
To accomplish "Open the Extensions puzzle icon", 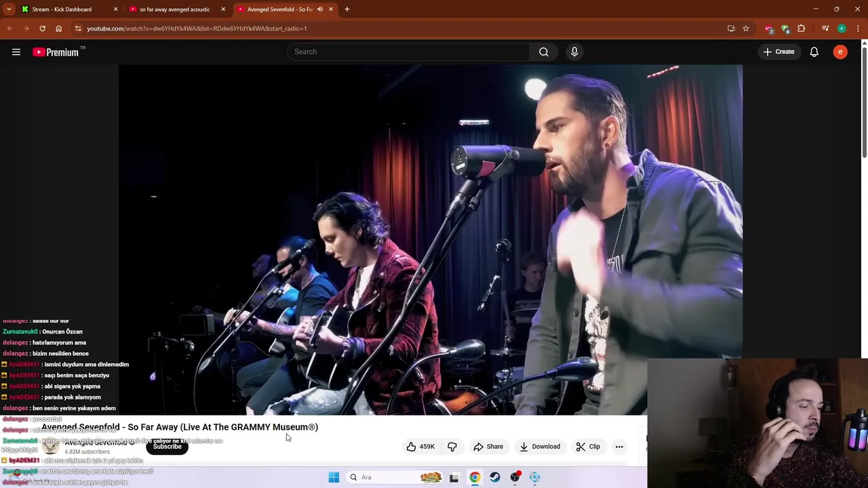I will (802, 28).
